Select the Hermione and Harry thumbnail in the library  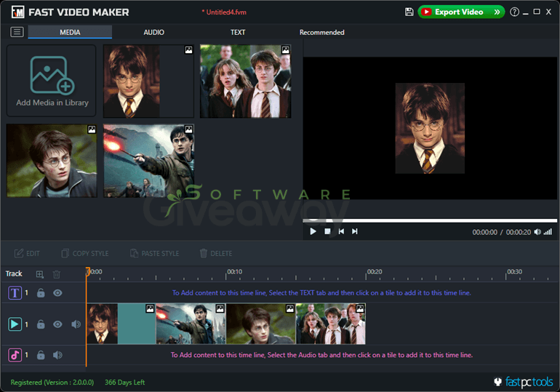pos(245,81)
